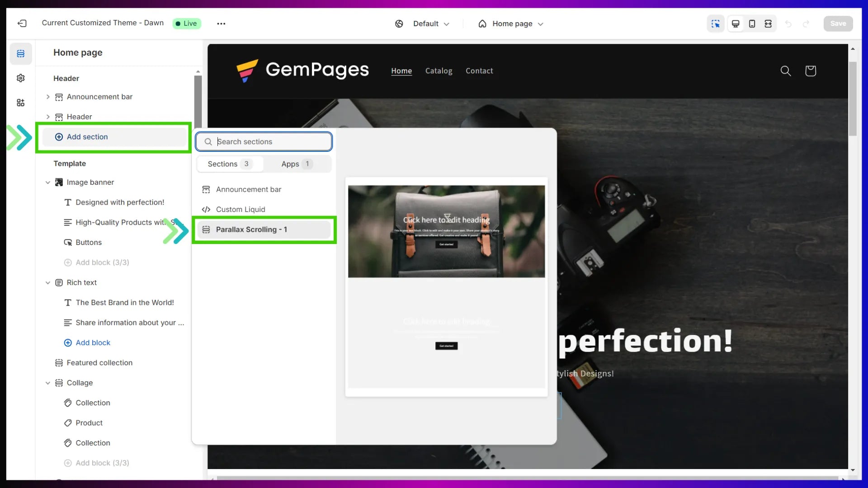Select 'Share information about your' block
Image resolution: width=868 pixels, height=488 pixels.
click(x=125, y=323)
